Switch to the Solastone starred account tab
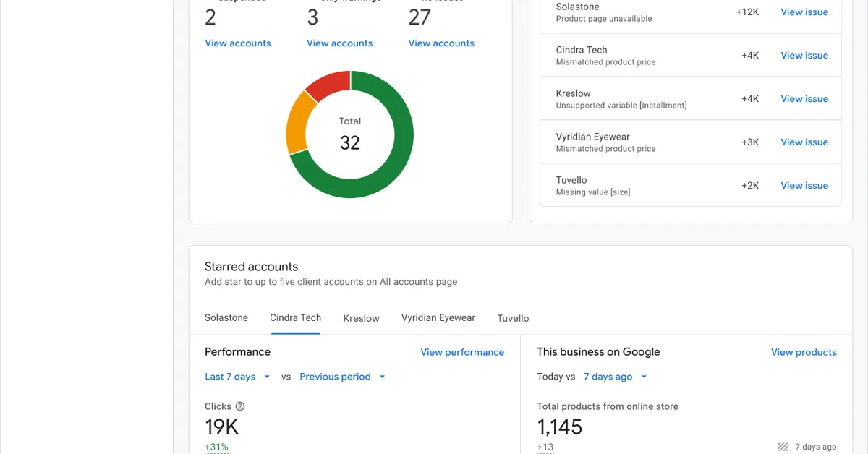 click(226, 317)
